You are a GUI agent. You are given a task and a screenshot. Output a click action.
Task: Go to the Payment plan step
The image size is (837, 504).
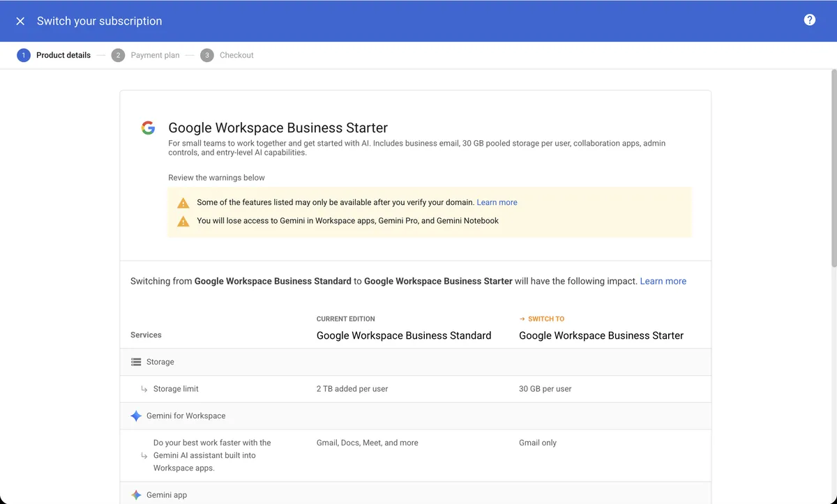click(x=155, y=55)
